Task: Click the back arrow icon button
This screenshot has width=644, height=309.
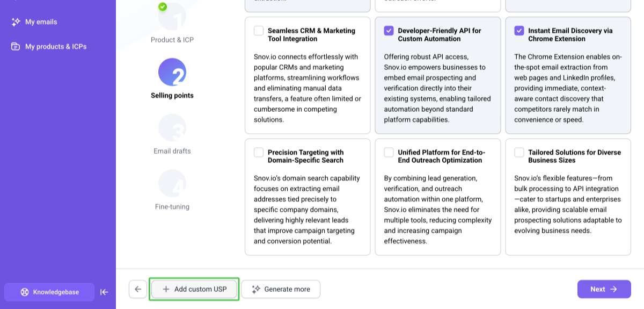Action: point(138,289)
